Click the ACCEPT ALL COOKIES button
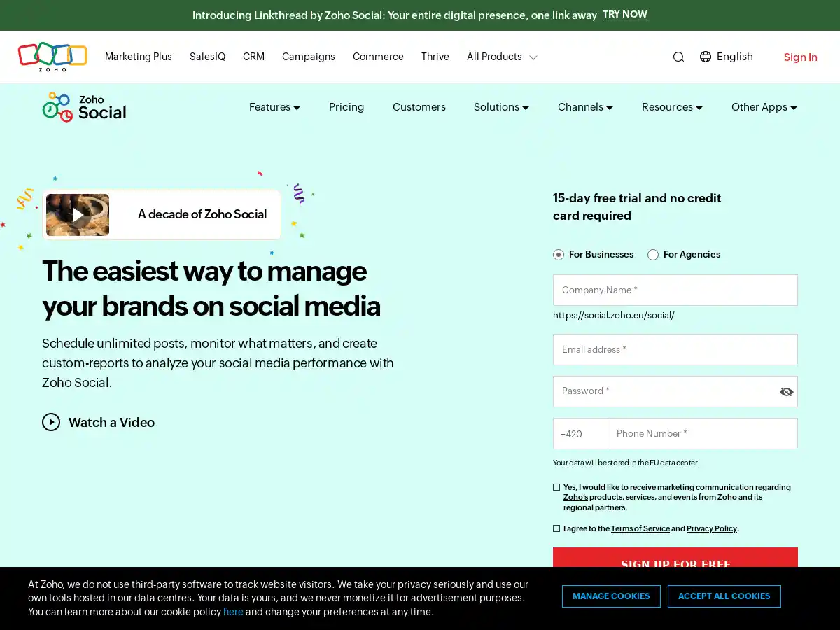 point(724,596)
